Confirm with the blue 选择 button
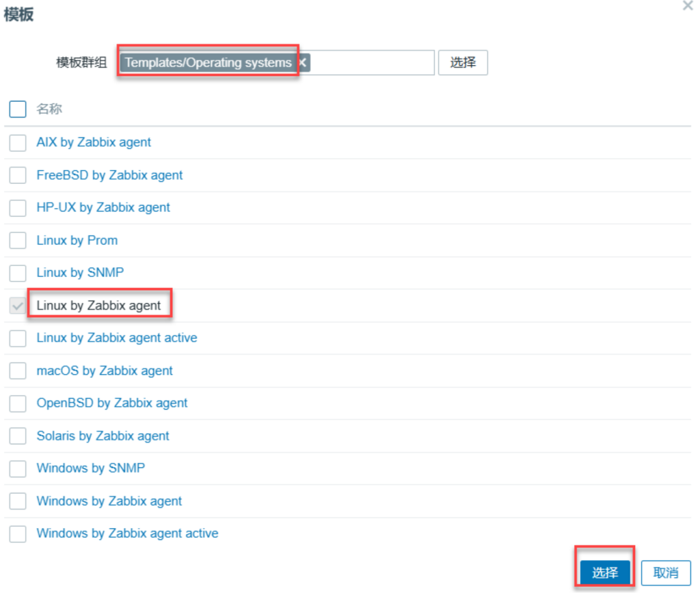 (x=605, y=572)
